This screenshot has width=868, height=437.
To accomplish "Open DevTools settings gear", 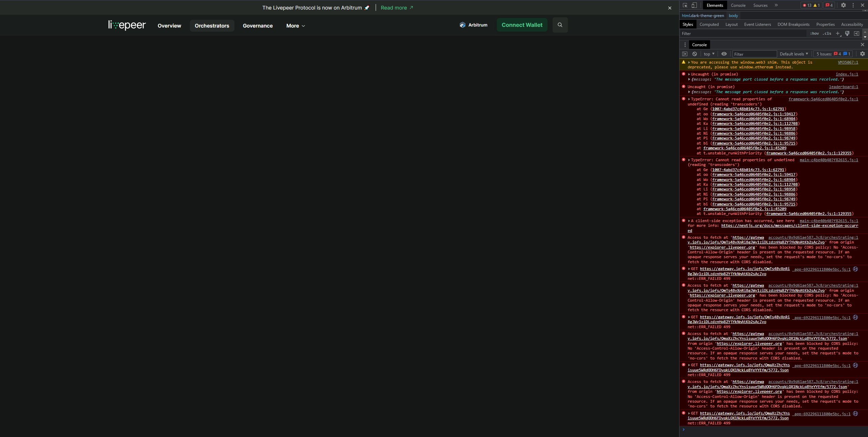I will 844,5.
